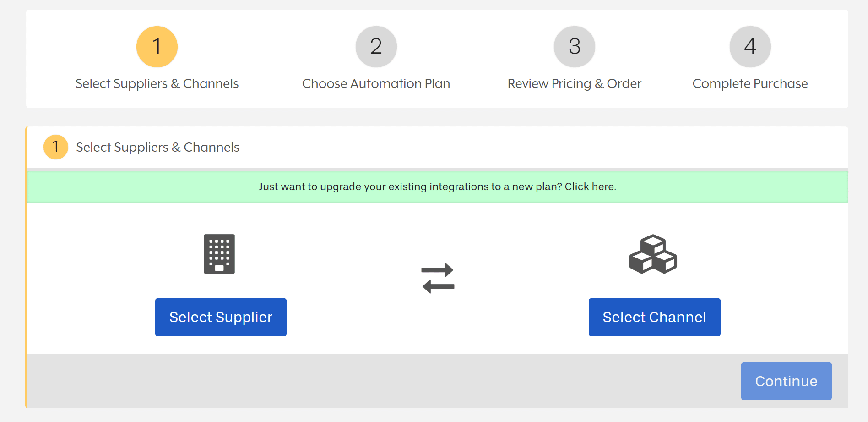This screenshot has height=422, width=868.
Task: Open the Choose Automation Plan step label
Action: click(x=376, y=84)
